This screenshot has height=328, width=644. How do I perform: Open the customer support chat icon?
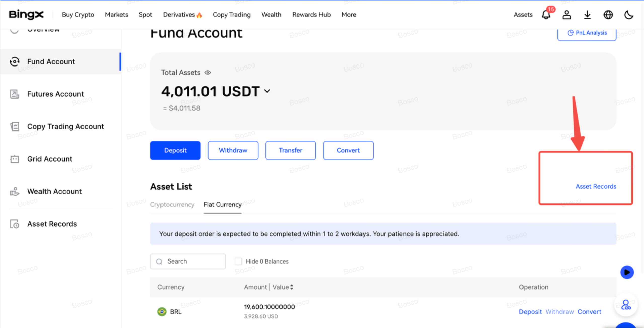(x=626, y=305)
